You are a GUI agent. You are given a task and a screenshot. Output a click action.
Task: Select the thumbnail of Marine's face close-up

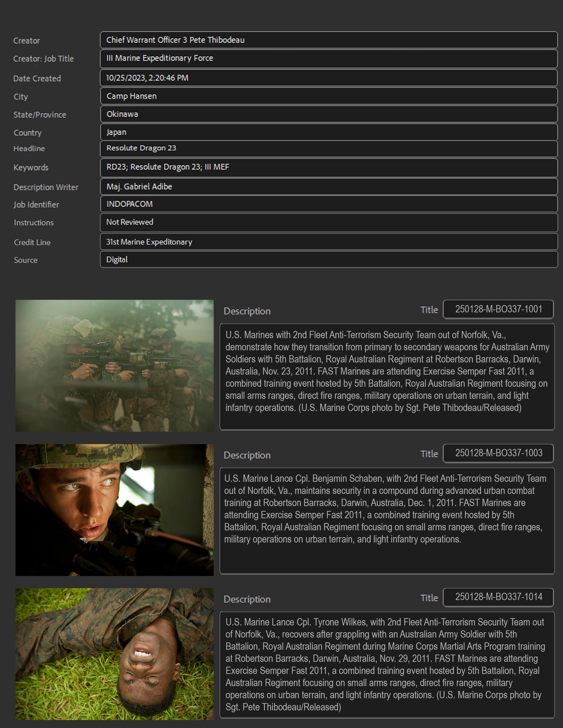pos(114,510)
